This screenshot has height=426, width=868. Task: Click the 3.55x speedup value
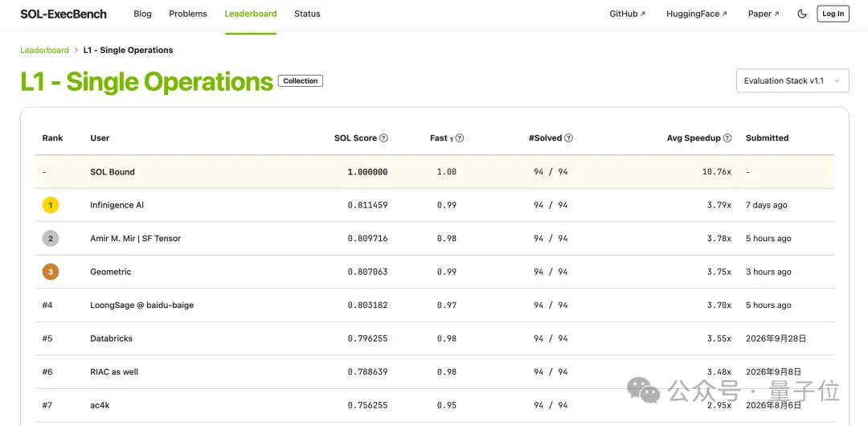click(719, 338)
